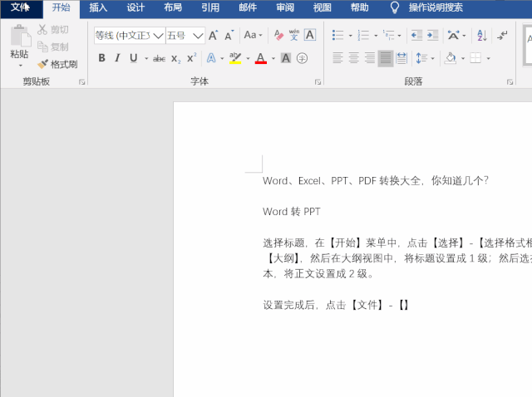Click the numbered list icon
Screen dimensions: 532x397
tap(363, 35)
